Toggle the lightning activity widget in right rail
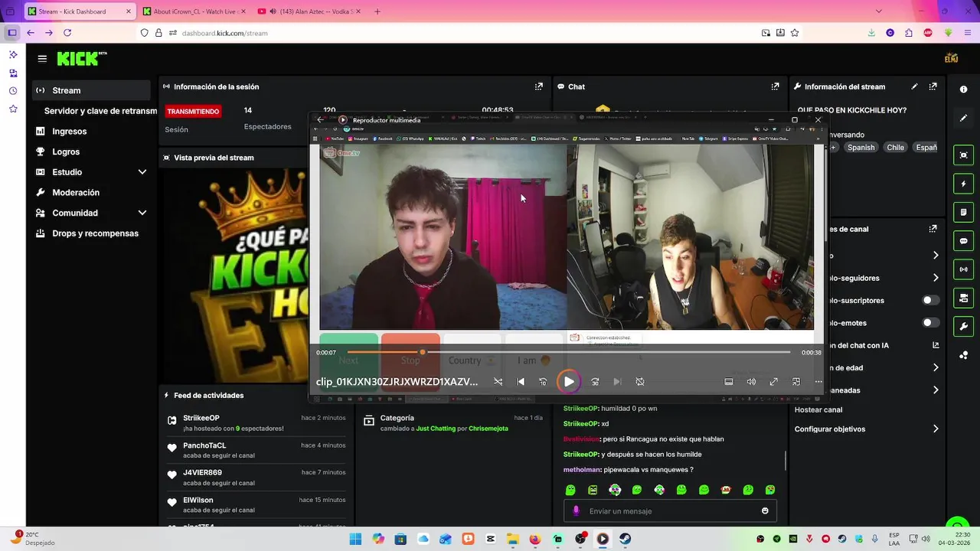The height and width of the screenshot is (551, 980). click(x=963, y=184)
